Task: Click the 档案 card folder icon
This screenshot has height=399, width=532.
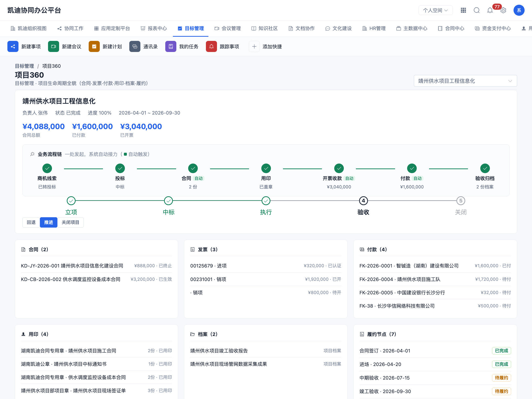Action: (x=193, y=334)
